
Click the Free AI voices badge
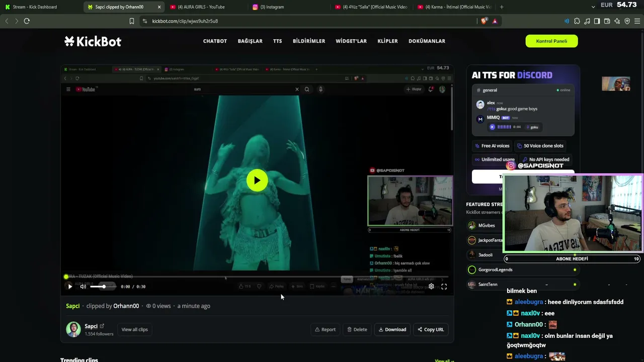point(492,146)
